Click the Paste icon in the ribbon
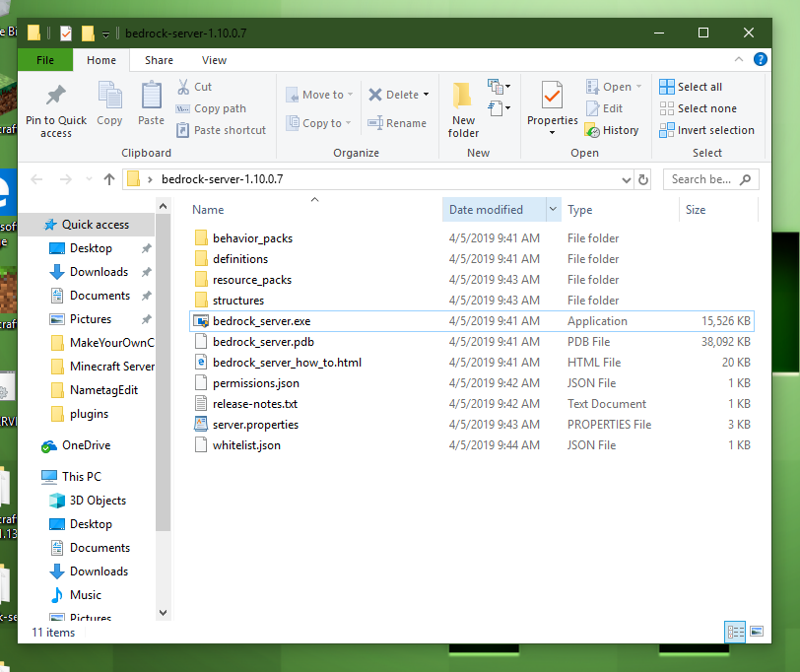This screenshot has width=800, height=672. coord(151,97)
